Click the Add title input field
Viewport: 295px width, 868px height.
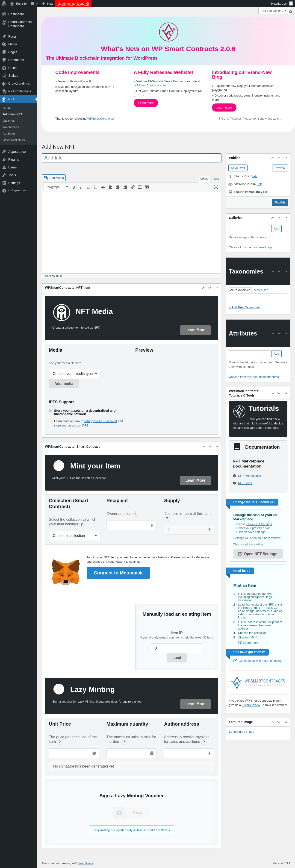point(132,158)
